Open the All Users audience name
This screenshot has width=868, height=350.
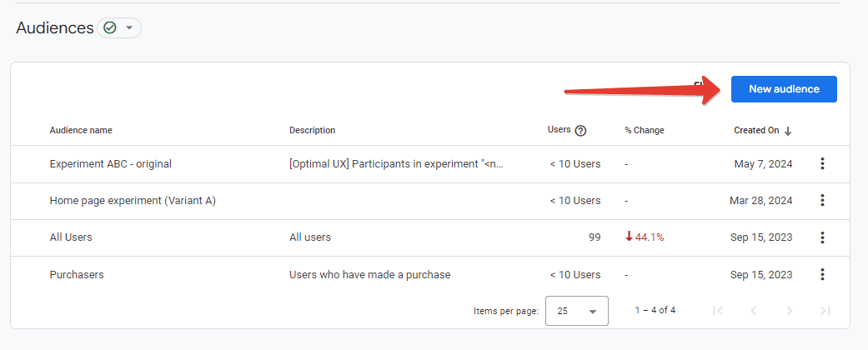[71, 237]
